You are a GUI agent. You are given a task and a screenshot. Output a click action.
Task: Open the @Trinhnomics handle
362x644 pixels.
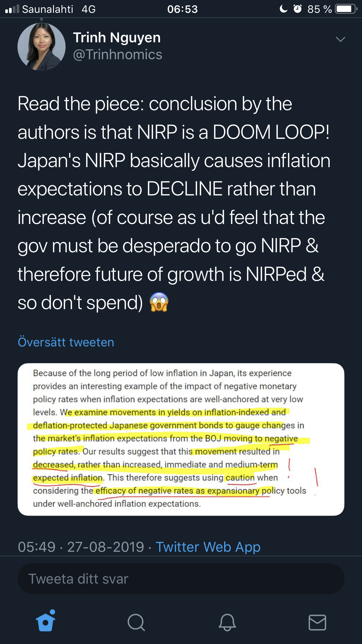click(x=117, y=55)
